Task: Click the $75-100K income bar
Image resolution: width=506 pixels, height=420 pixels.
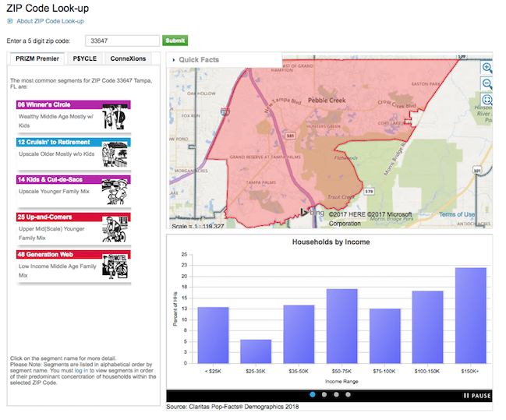Action: 385,336
